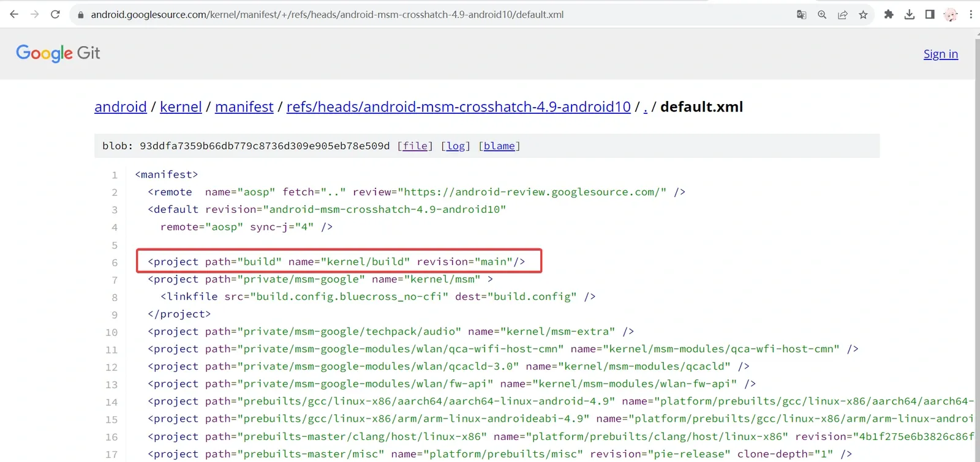Jump to line number 6
Image resolution: width=980 pixels, height=462 pixels.
[115, 263]
